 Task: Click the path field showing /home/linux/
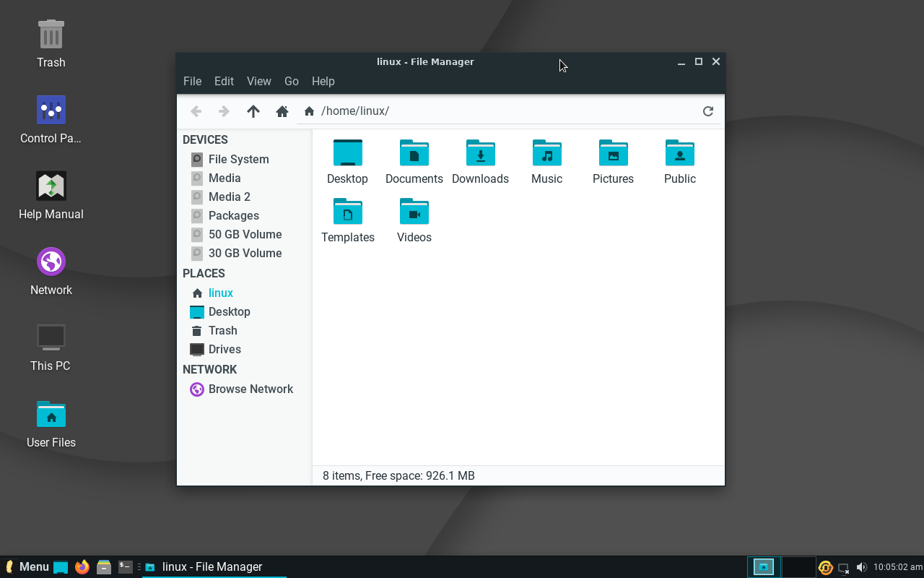coord(354,111)
